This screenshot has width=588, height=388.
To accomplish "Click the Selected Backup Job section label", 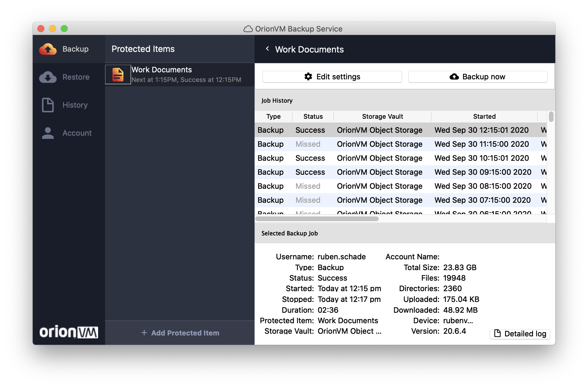I will pyautogui.click(x=290, y=233).
